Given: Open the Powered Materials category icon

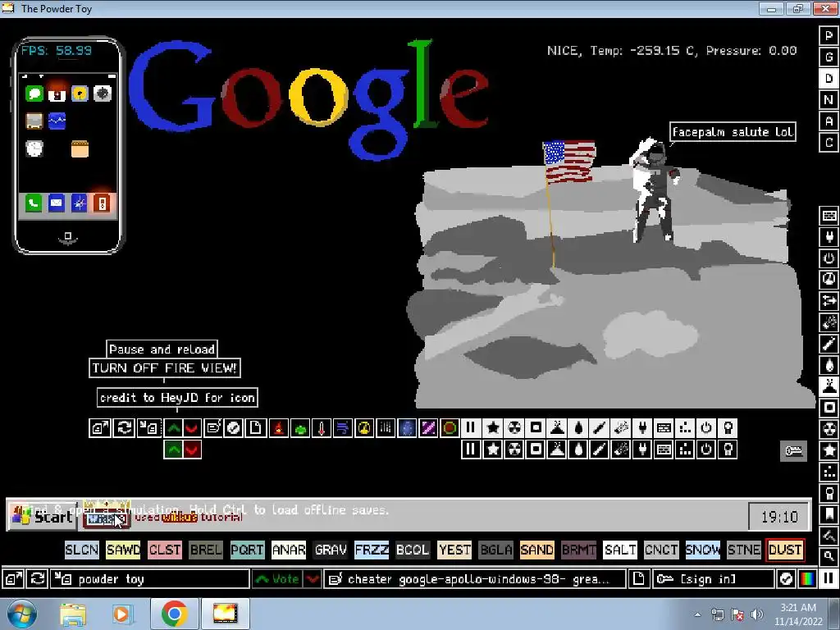Looking at the screenshot, I should click(829, 258).
